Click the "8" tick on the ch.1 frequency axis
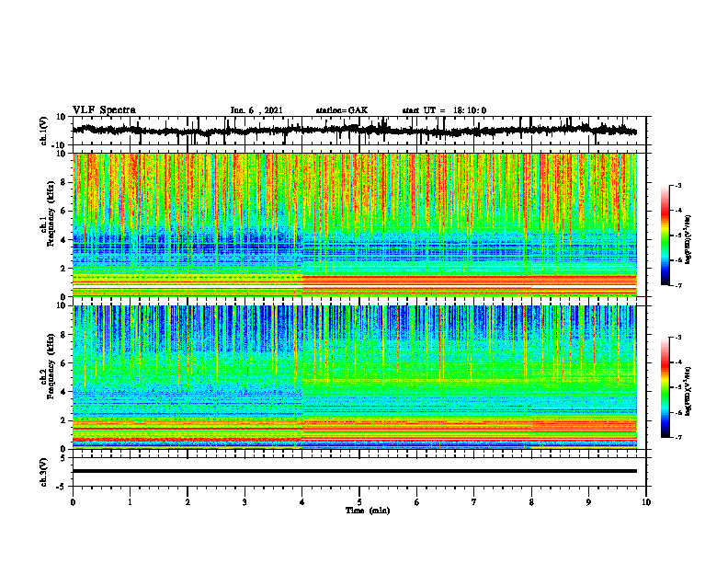 coord(64,182)
